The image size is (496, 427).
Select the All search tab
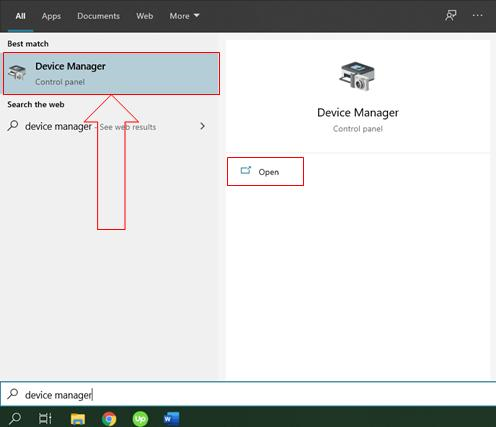[x=20, y=16]
